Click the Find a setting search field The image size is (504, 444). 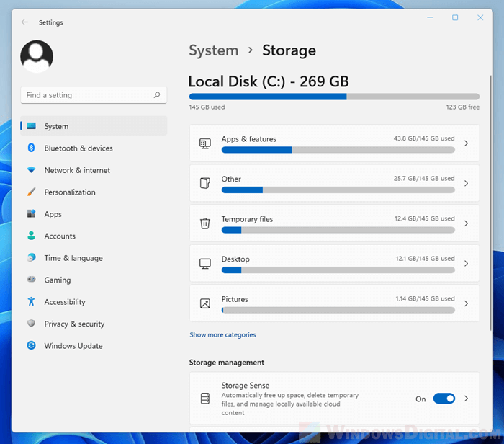click(x=94, y=95)
